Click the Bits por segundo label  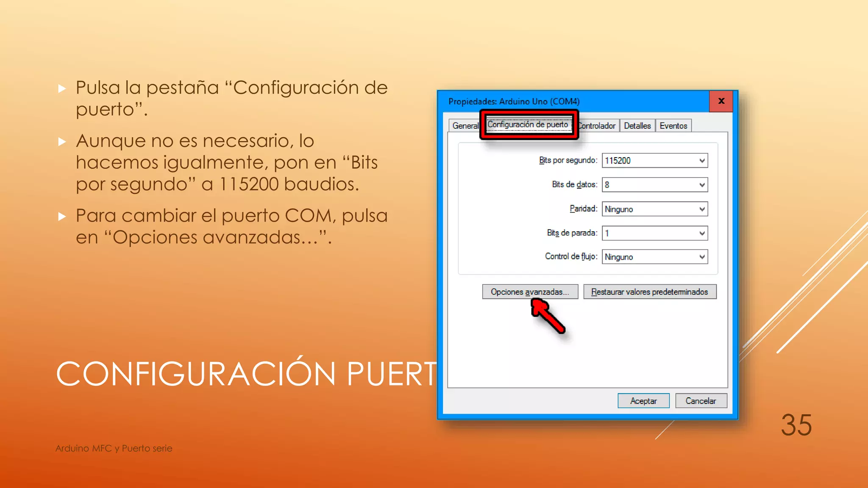568,160
